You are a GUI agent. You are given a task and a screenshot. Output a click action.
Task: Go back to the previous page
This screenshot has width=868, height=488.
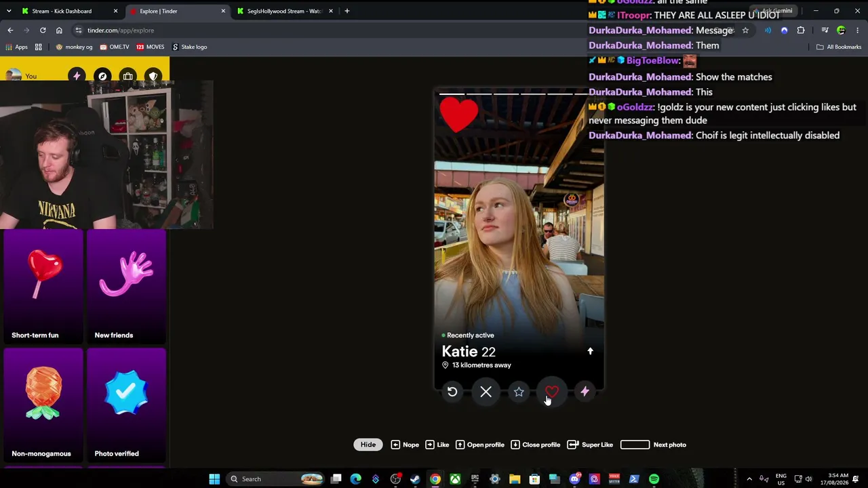click(x=10, y=30)
